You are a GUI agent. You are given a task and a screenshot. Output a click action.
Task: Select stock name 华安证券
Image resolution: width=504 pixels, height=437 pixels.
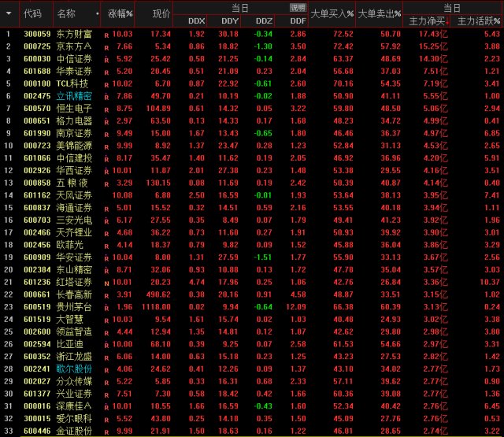[74, 257]
